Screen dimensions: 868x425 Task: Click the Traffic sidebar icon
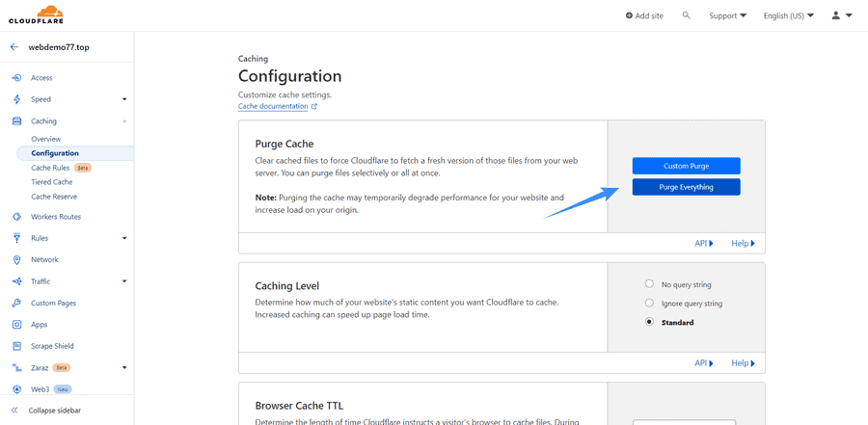(16, 281)
